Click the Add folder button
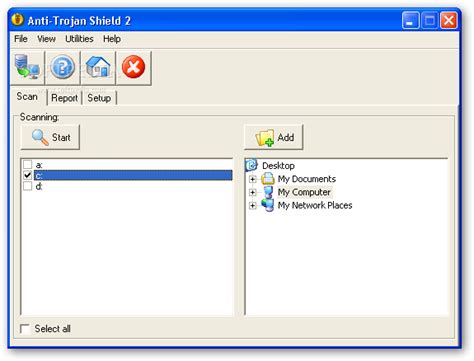 click(274, 137)
